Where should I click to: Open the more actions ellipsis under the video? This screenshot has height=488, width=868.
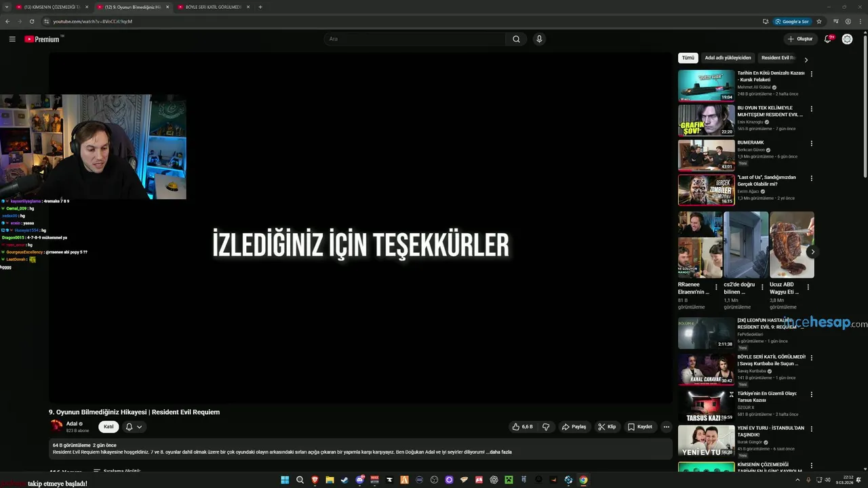667,427
